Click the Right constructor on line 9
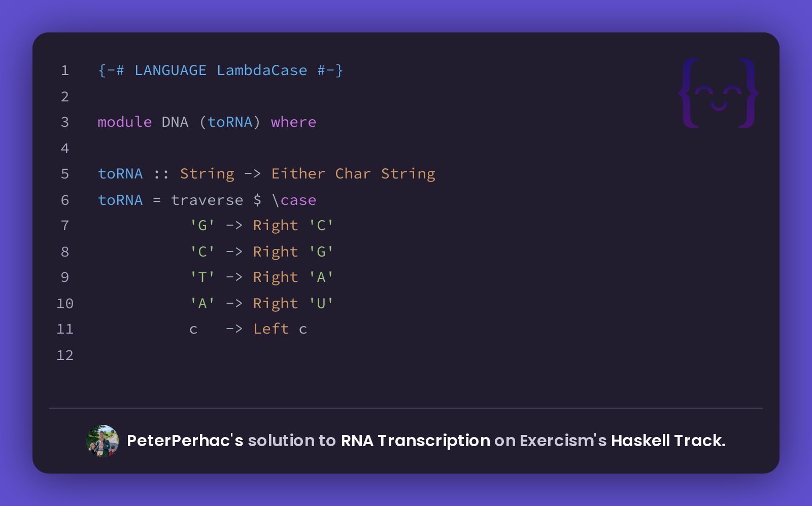This screenshot has width=812, height=506. point(276,277)
